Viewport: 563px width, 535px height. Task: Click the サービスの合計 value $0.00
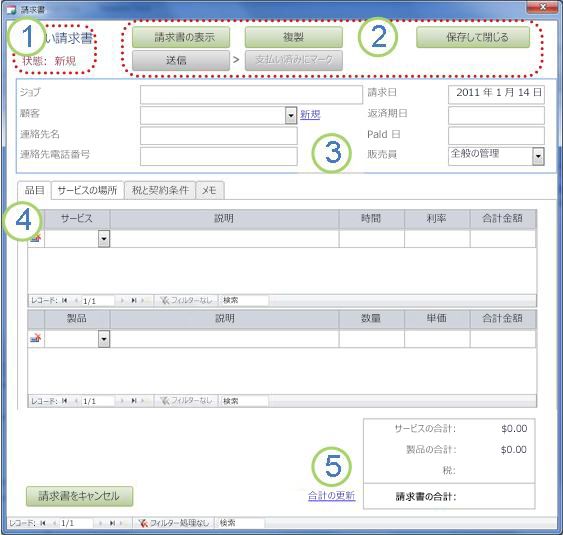pos(514,428)
